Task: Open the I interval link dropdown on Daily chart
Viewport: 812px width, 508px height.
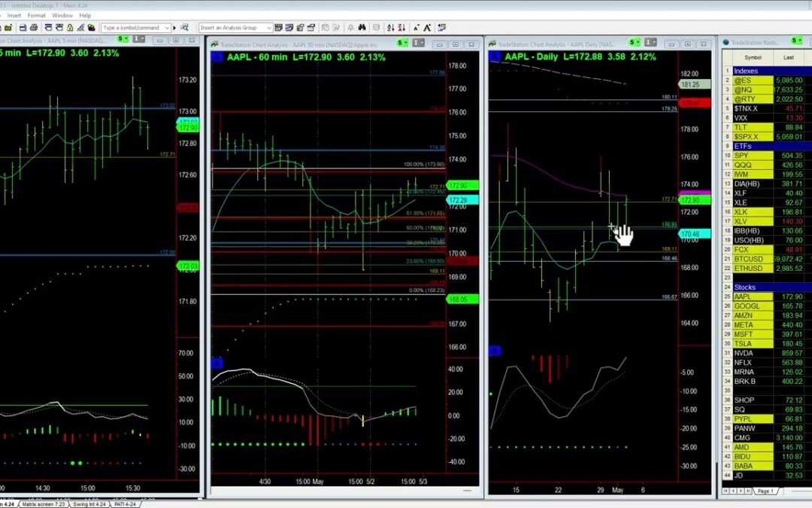Action: pyautogui.click(x=650, y=42)
